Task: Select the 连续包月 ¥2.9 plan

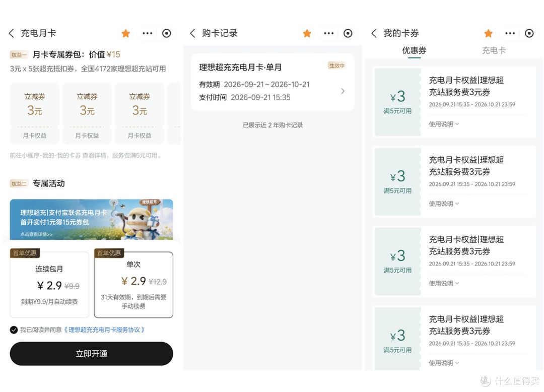Action: pos(49,285)
